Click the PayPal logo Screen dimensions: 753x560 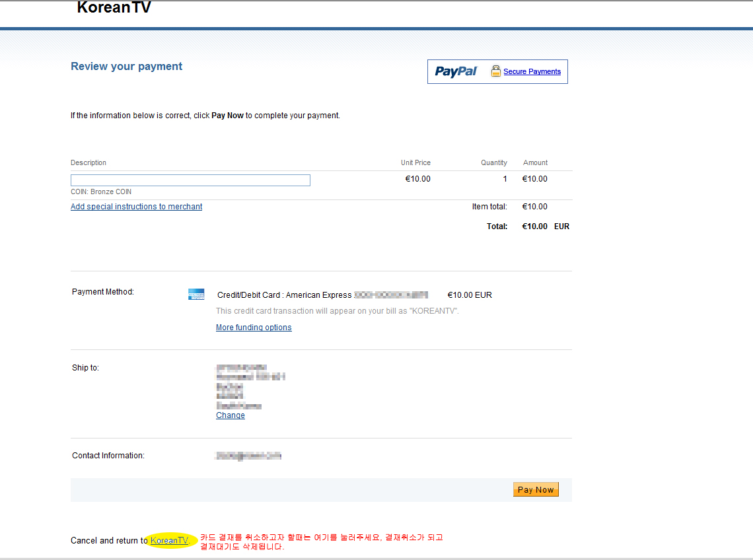click(456, 71)
